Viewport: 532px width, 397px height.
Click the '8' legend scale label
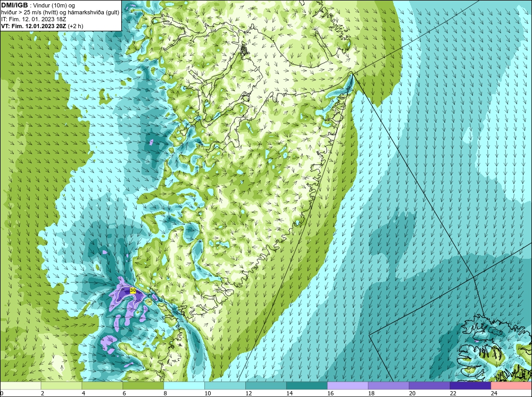click(x=165, y=393)
